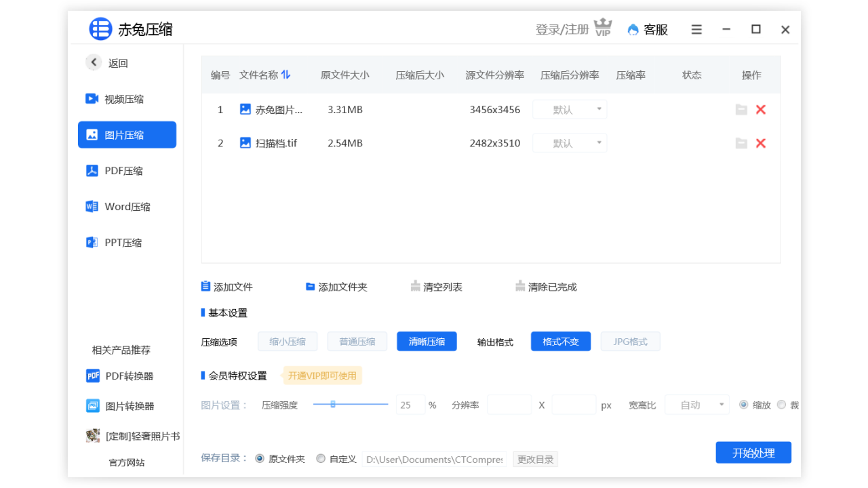Open the 宽高比 自动 dropdown
Viewport: 868px width, 488px height.
[x=696, y=405]
